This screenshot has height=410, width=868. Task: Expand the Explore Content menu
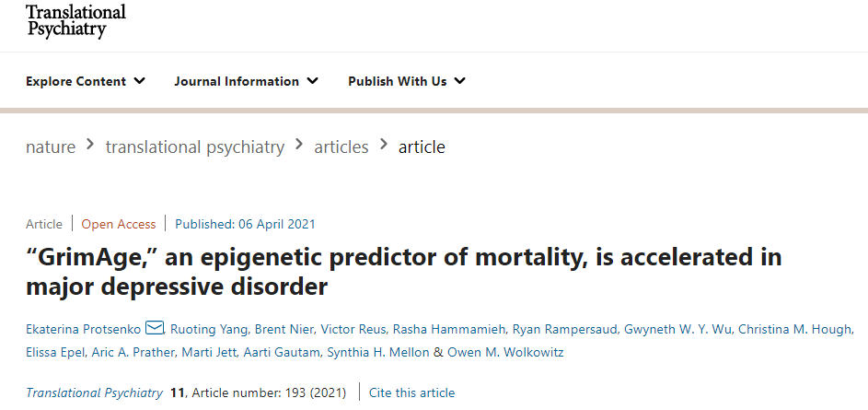coord(86,81)
